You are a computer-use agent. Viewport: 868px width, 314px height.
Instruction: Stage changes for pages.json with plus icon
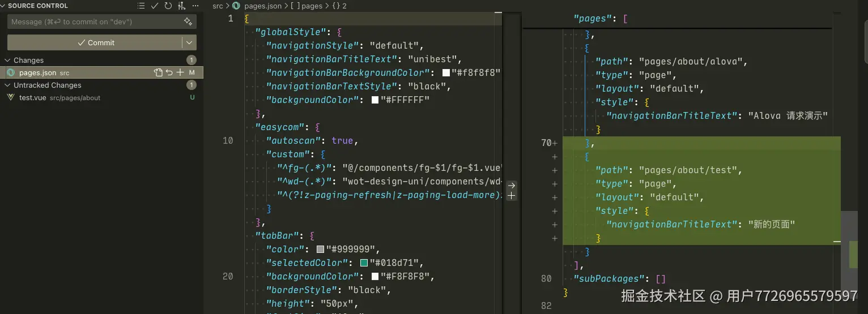tap(180, 72)
